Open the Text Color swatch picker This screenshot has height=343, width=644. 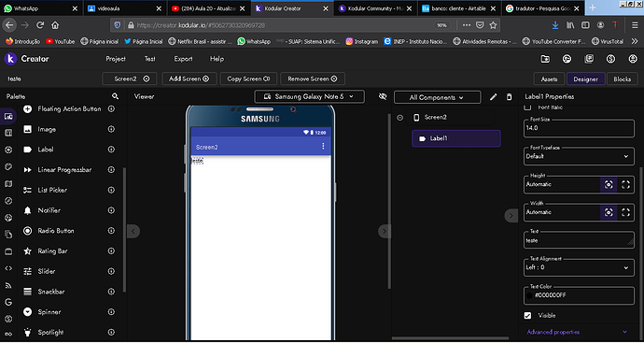[x=529, y=295]
